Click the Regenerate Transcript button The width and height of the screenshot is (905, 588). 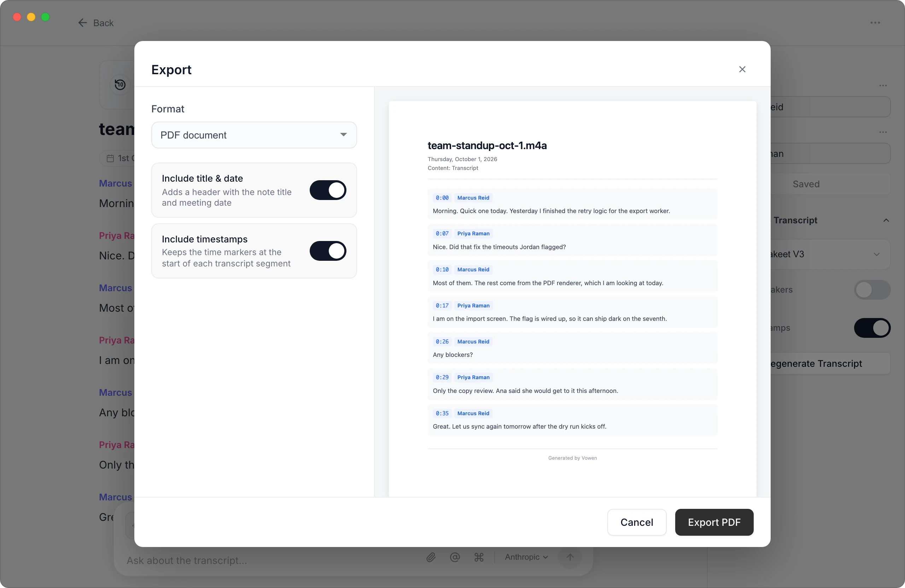click(x=830, y=363)
